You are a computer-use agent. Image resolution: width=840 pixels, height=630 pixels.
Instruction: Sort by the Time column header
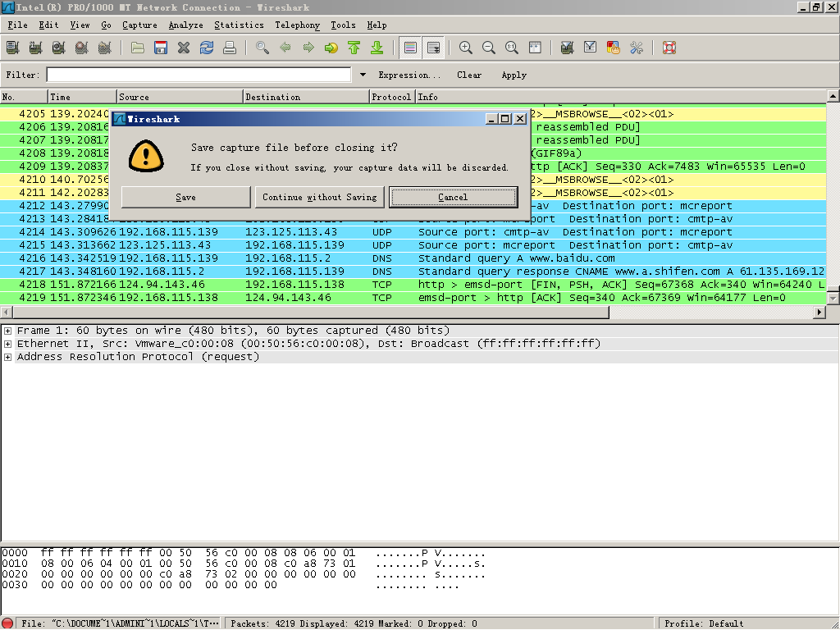(82, 97)
